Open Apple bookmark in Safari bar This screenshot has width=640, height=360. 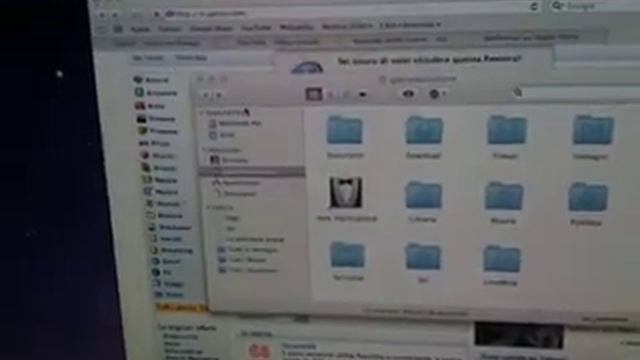140,29
